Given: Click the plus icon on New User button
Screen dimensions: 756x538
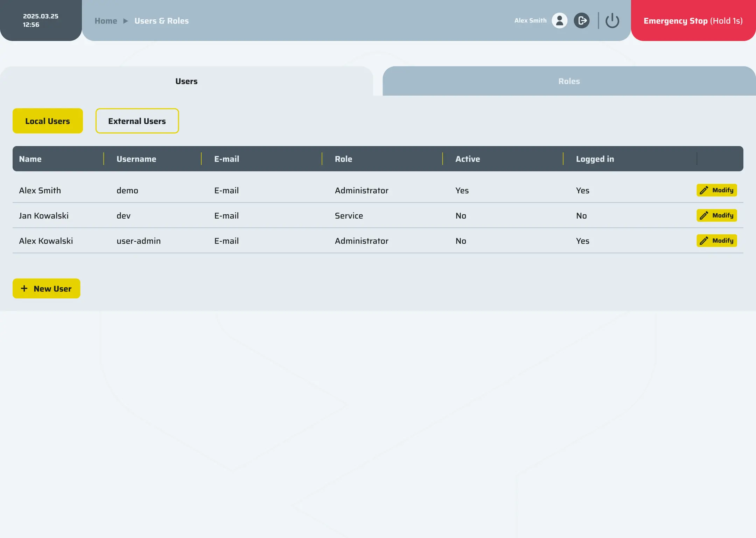Looking at the screenshot, I should tap(24, 288).
